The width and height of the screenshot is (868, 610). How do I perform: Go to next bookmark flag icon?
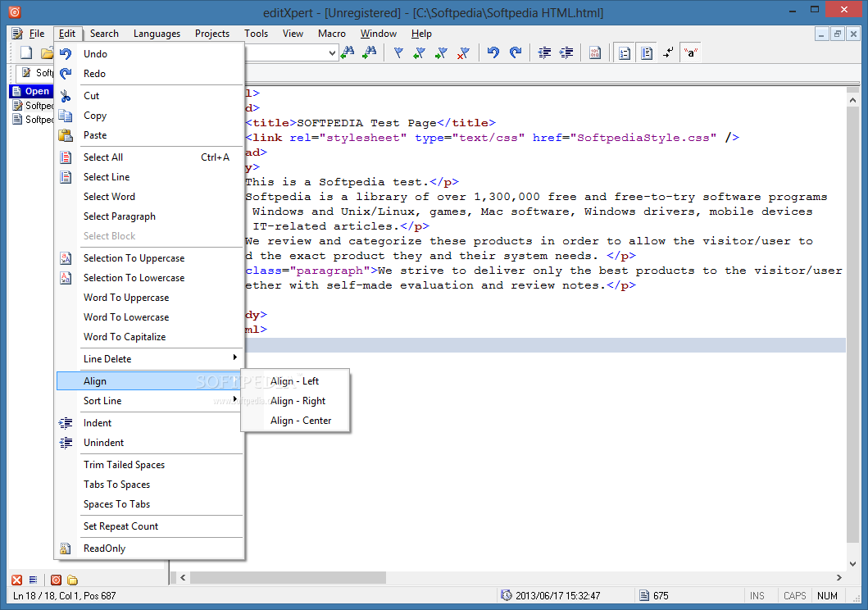(x=441, y=52)
